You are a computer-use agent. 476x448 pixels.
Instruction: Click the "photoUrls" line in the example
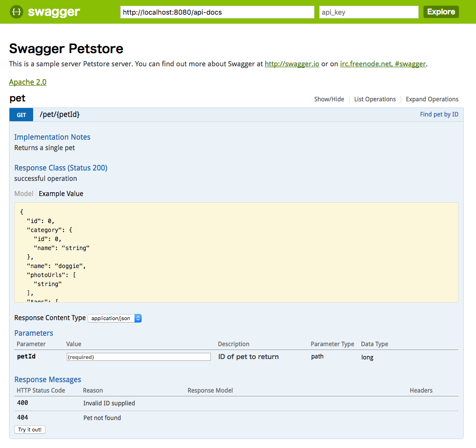[x=51, y=275]
